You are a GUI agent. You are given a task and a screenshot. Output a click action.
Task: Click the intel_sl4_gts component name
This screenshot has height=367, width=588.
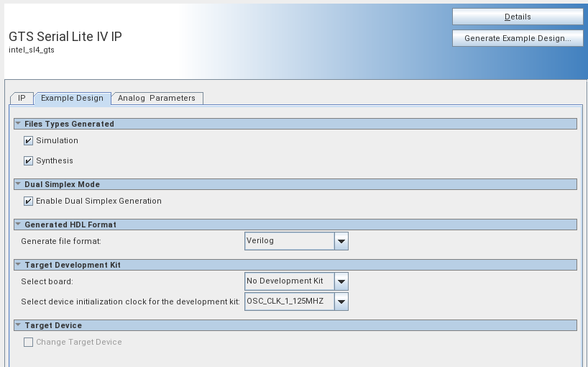coord(32,50)
